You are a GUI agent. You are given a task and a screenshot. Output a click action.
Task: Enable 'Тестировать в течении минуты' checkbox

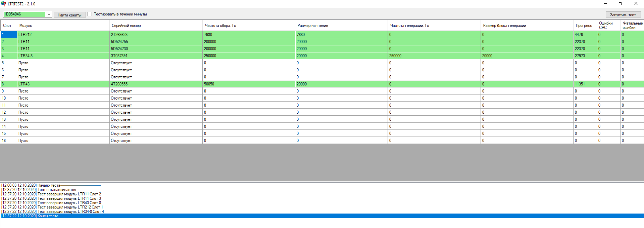90,14
